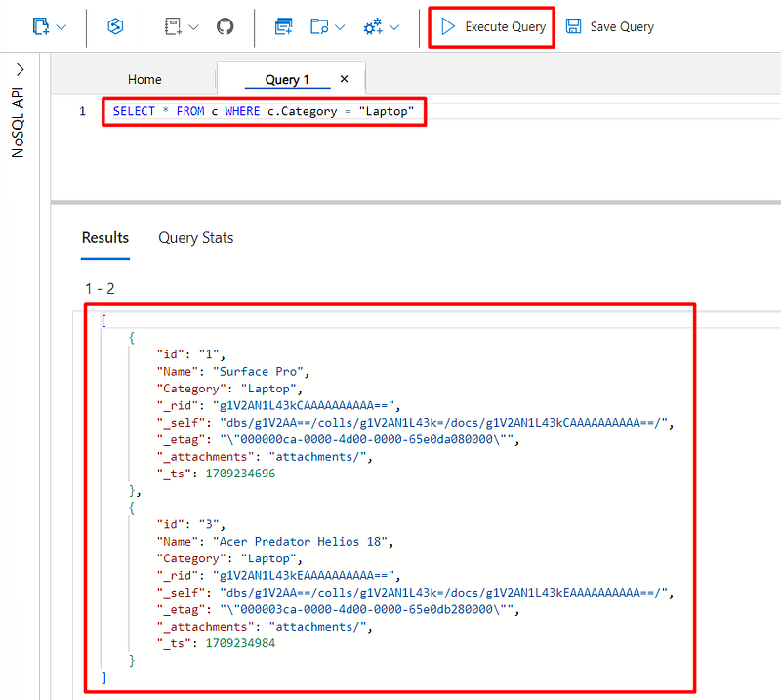Click the "Acer Predator Helios 18" value
Image resolution: width=781 pixels, height=700 pixels.
[x=300, y=542]
